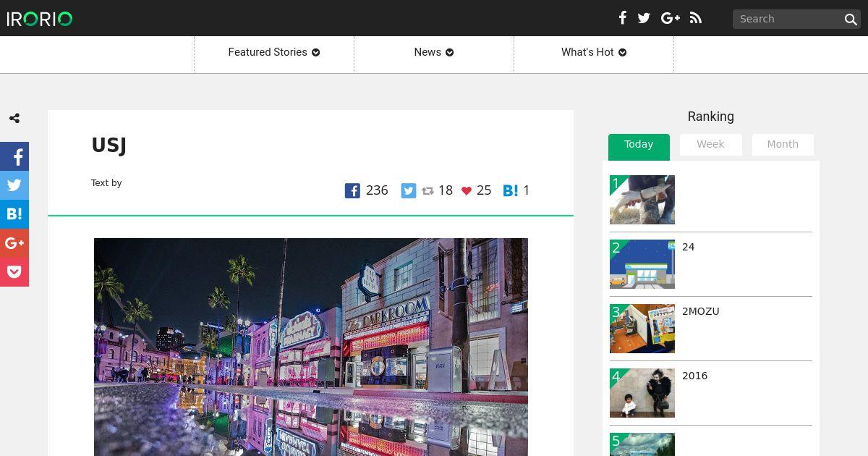The width and height of the screenshot is (868, 456).
Task: Open the rank 1 thumbnail
Action: (x=642, y=200)
